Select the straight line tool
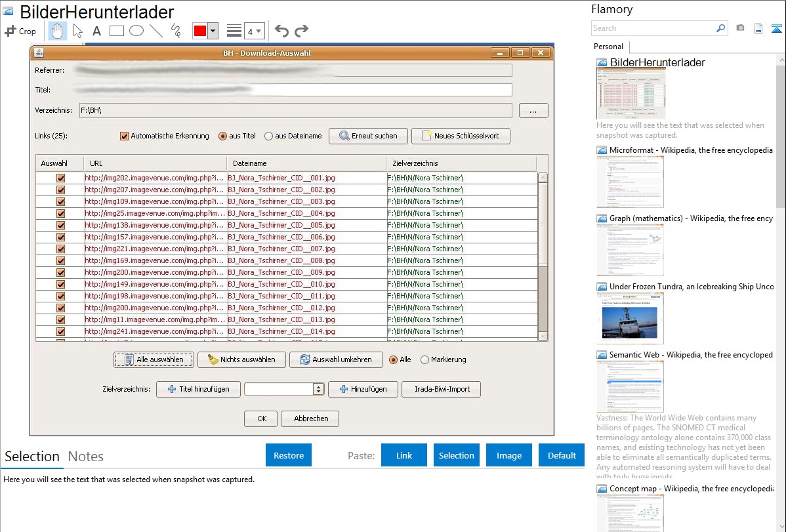This screenshot has height=532, width=786. coord(156,31)
